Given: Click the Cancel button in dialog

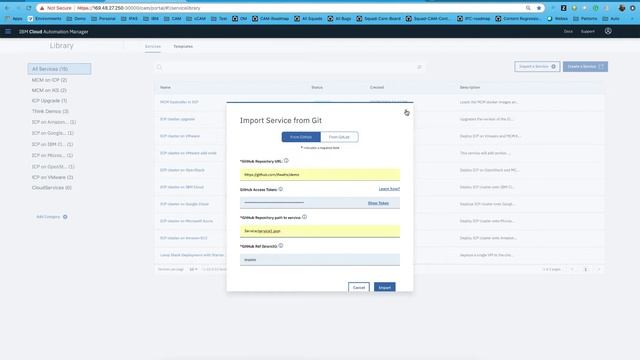Looking at the screenshot, I should point(359,287).
